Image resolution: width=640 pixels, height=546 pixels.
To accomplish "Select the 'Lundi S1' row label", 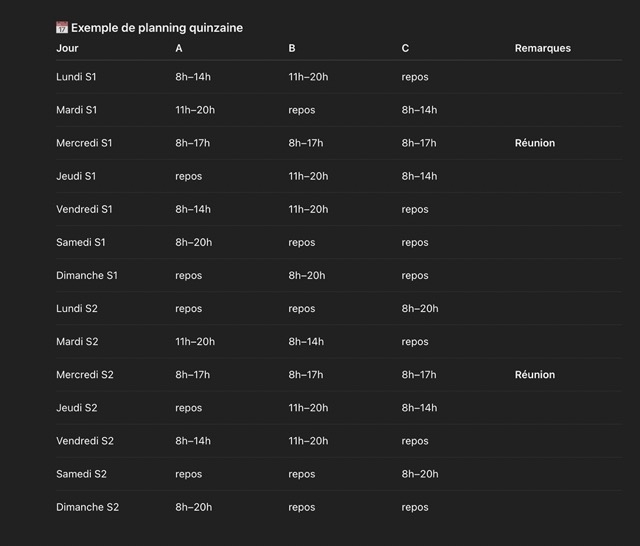I will [76, 77].
